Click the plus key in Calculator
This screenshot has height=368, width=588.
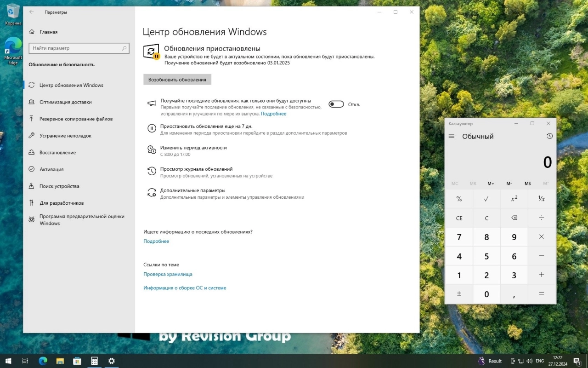pos(542,275)
